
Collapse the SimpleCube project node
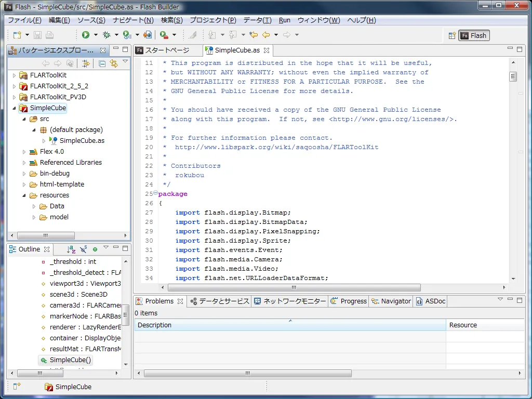click(14, 108)
